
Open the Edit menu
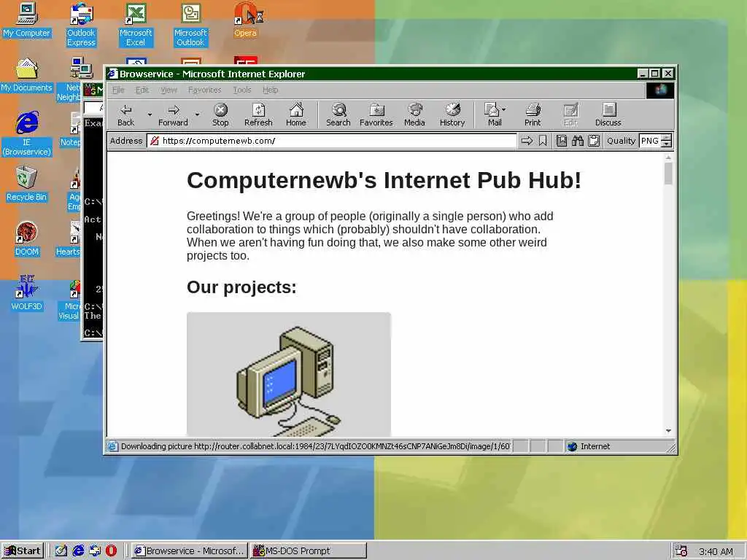[142, 90]
